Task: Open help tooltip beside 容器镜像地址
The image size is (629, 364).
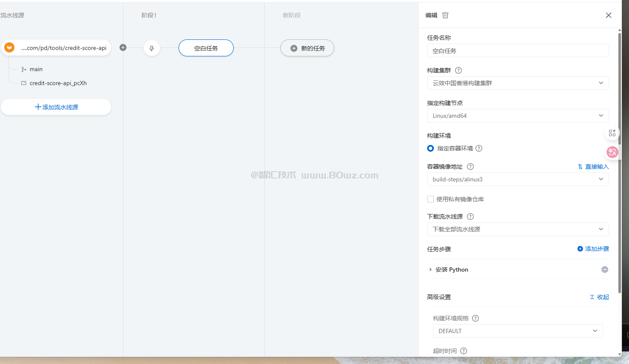Action: point(470,167)
